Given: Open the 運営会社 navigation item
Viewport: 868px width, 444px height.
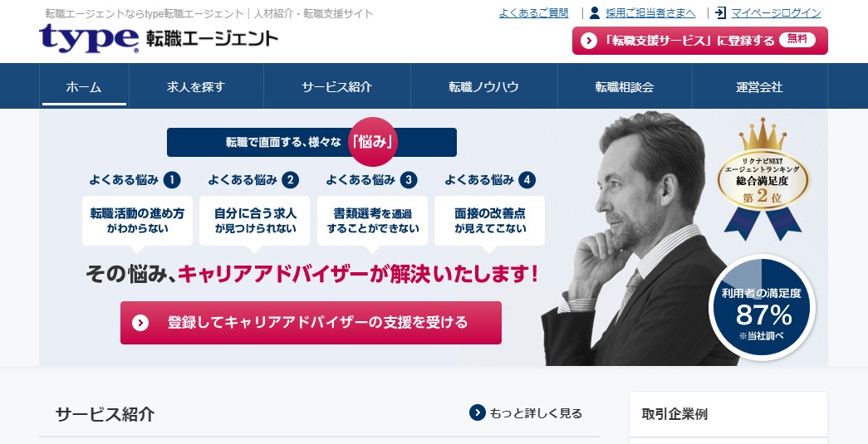Looking at the screenshot, I should pos(759,86).
